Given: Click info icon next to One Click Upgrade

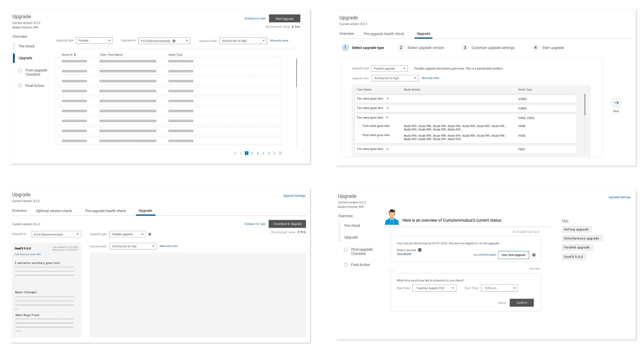Looking at the screenshot, I should coord(534,255).
